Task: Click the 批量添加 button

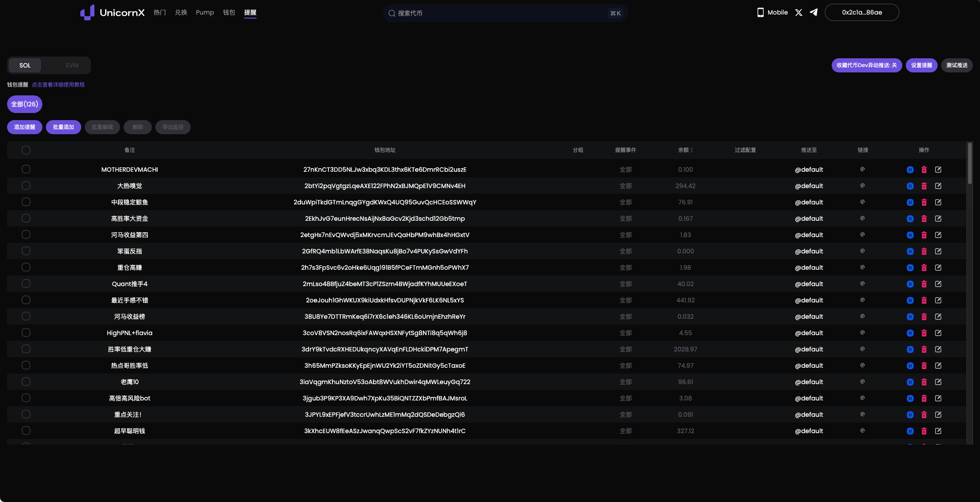Action: point(64,127)
